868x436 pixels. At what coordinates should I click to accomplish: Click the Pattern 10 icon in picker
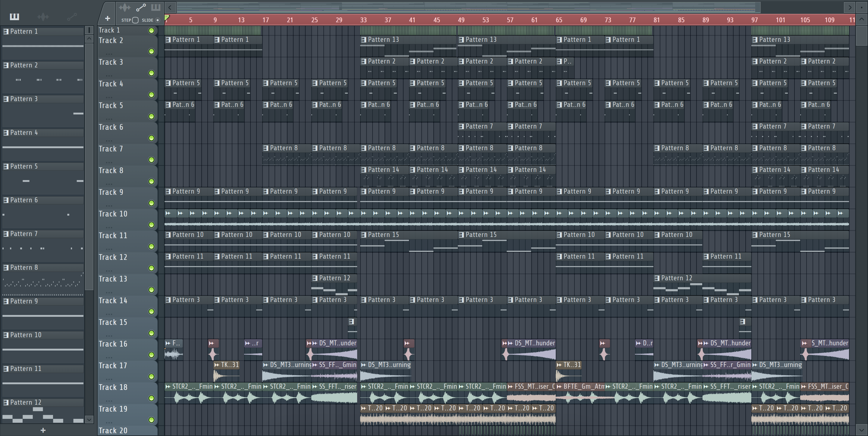point(6,335)
